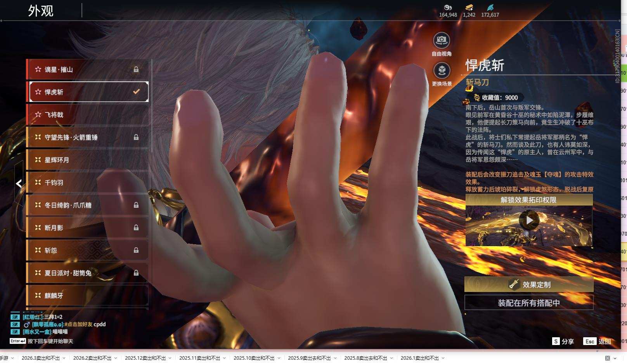The width and height of the screenshot is (627, 364).
Task: Click the 自由视角 free camera icon
Action: pyautogui.click(x=442, y=40)
